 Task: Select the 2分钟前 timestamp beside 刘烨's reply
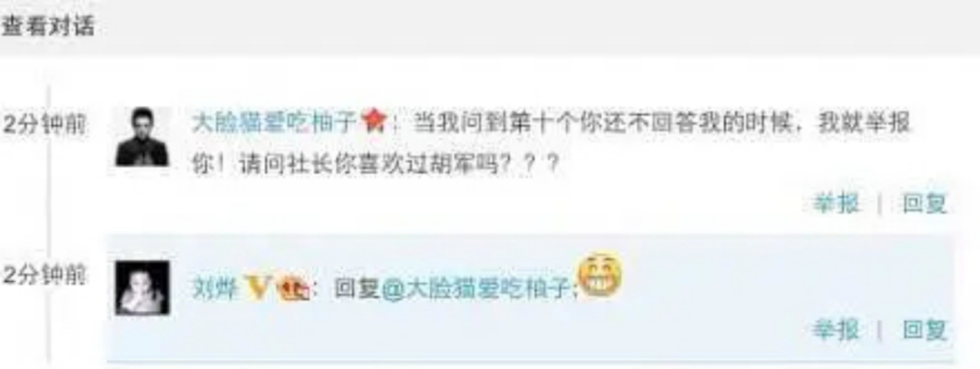point(44,275)
